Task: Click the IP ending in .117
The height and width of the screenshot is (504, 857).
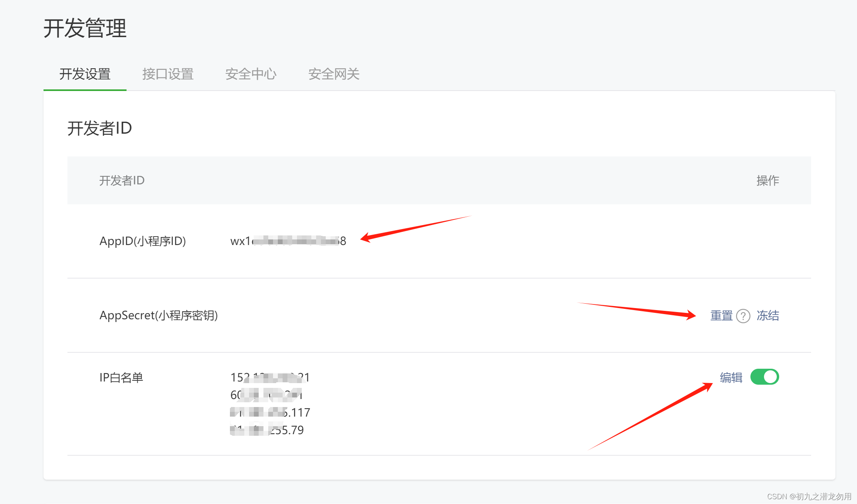Action: (270, 413)
